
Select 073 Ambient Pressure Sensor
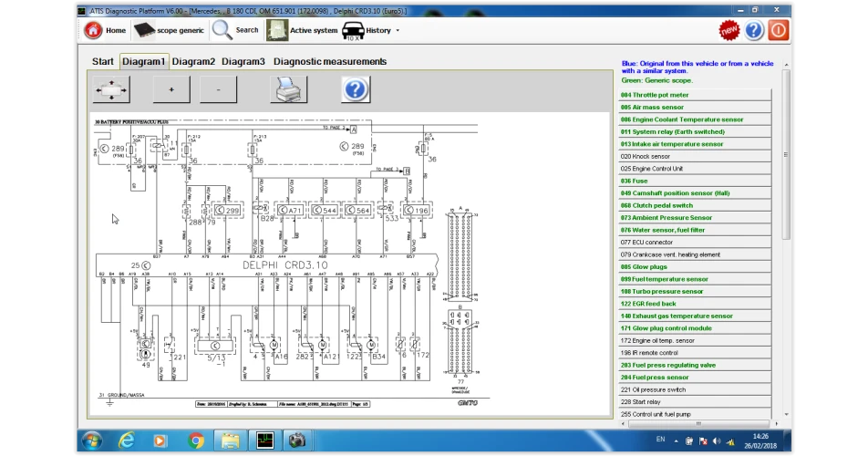coord(695,217)
